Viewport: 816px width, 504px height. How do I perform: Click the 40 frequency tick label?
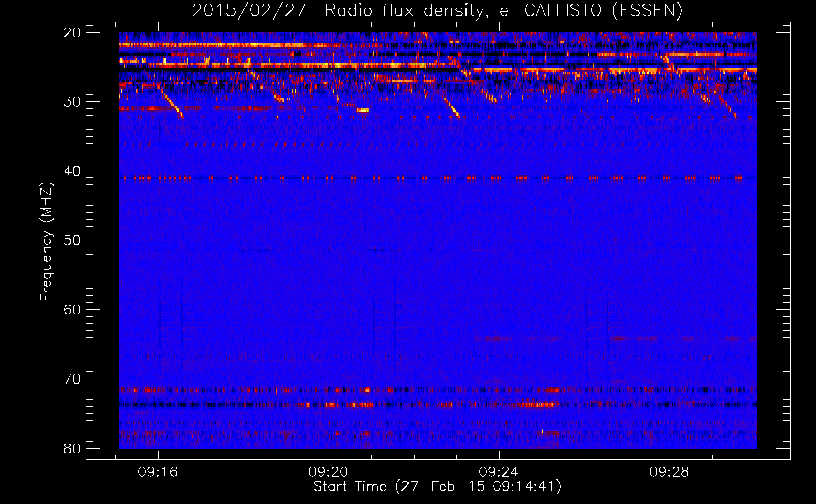73,171
